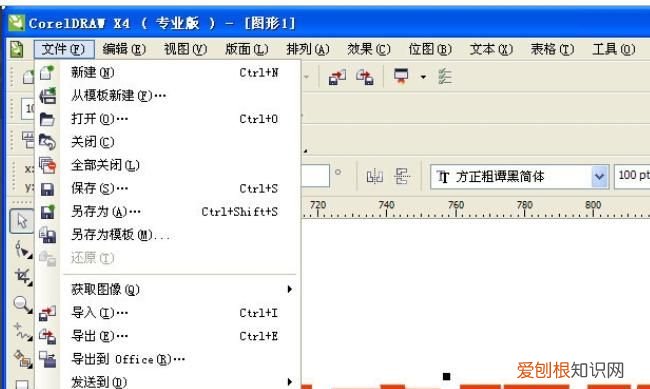Choose 保存(S) menu entry
650x389 pixels.
[x=167, y=189]
